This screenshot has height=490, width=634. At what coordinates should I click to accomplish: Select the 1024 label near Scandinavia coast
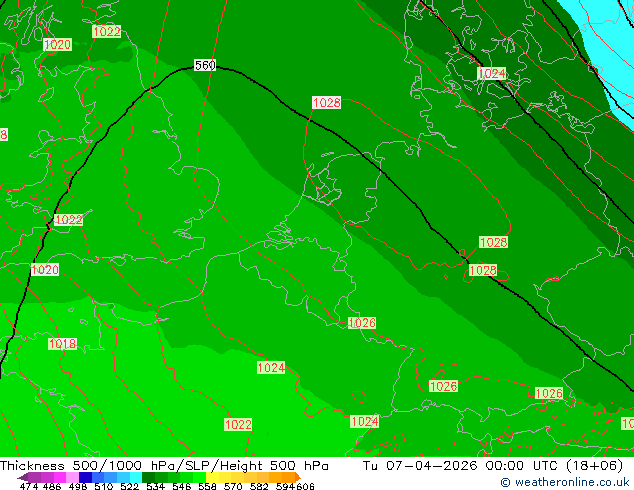(x=492, y=74)
